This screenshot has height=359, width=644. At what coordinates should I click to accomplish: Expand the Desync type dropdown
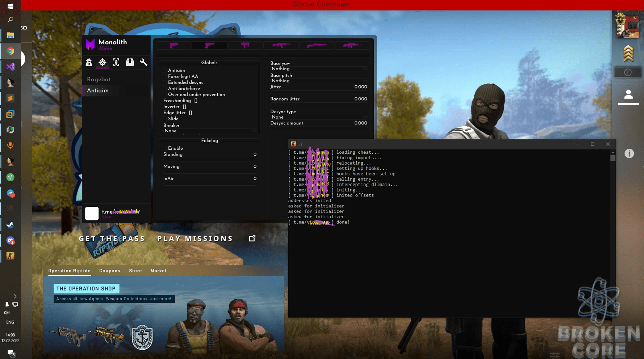pos(319,117)
